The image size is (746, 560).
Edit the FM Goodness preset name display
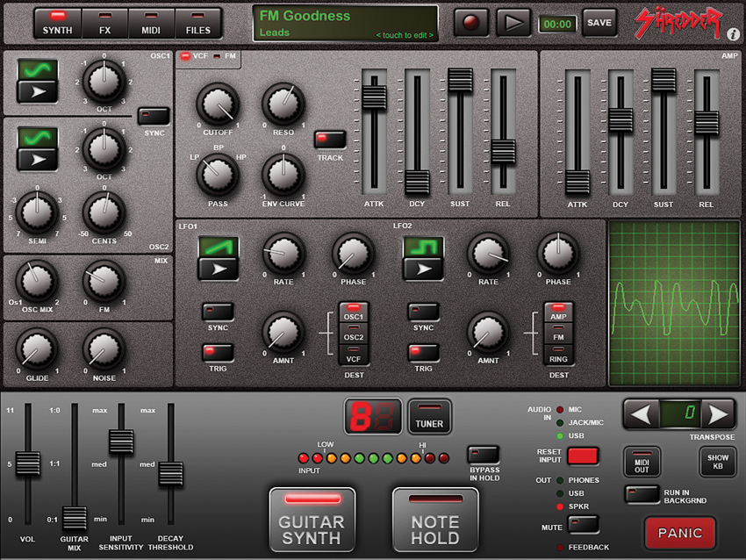point(346,24)
